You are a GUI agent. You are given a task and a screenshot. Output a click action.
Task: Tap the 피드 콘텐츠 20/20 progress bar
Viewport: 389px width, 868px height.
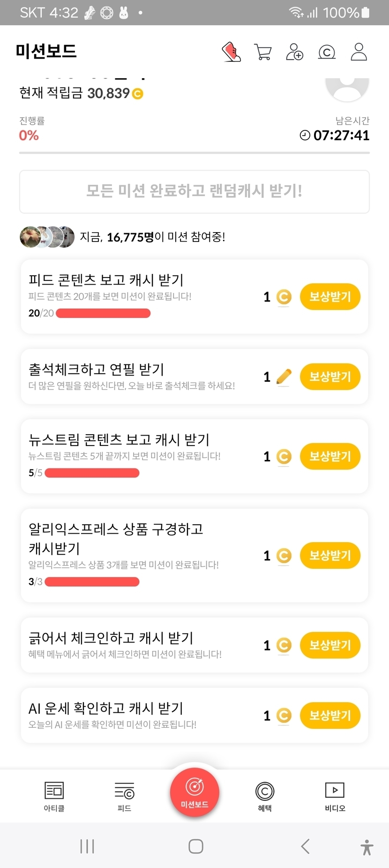[103, 313]
